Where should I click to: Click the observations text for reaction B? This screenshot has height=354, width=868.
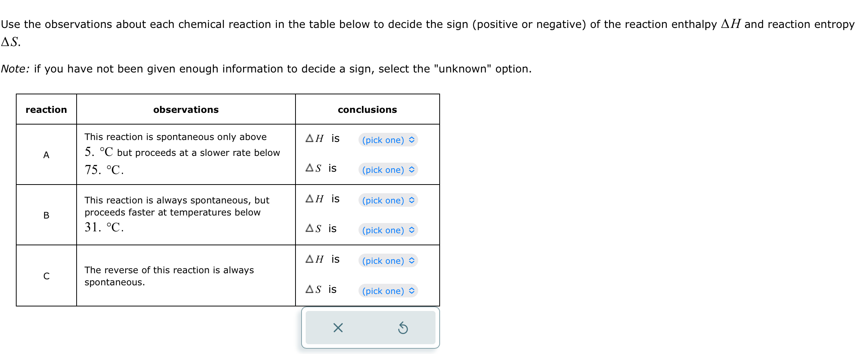click(x=177, y=212)
